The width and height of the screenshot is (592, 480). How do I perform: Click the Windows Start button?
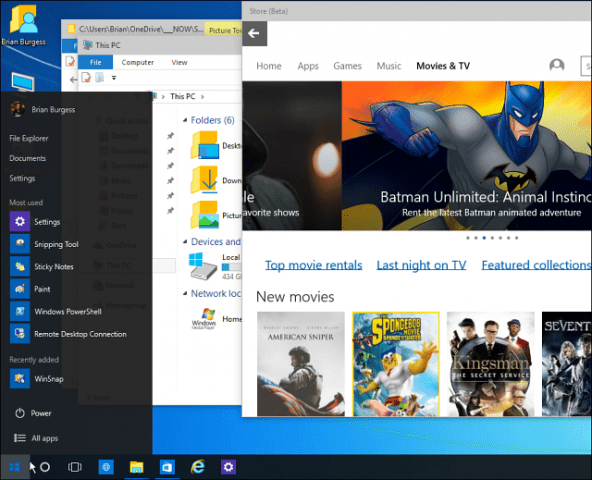click(15, 467)
